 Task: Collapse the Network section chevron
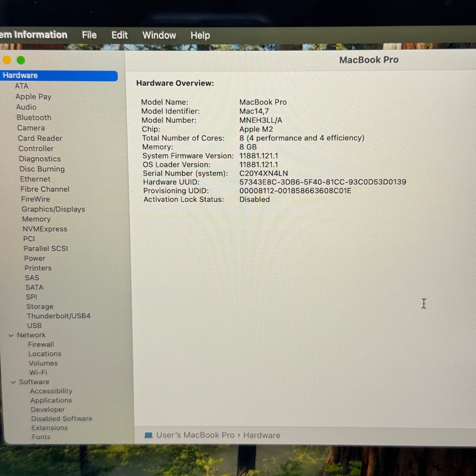[x=11, y=335]
